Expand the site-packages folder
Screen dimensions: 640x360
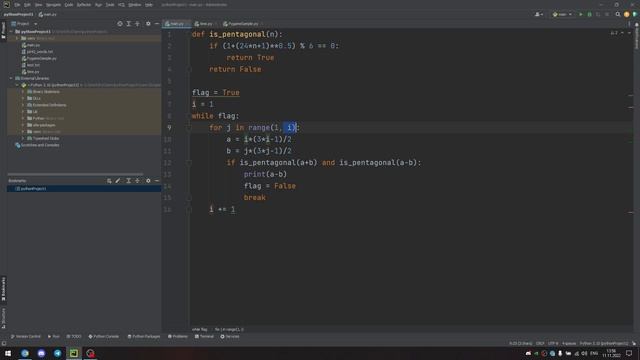tap(23, 125)
